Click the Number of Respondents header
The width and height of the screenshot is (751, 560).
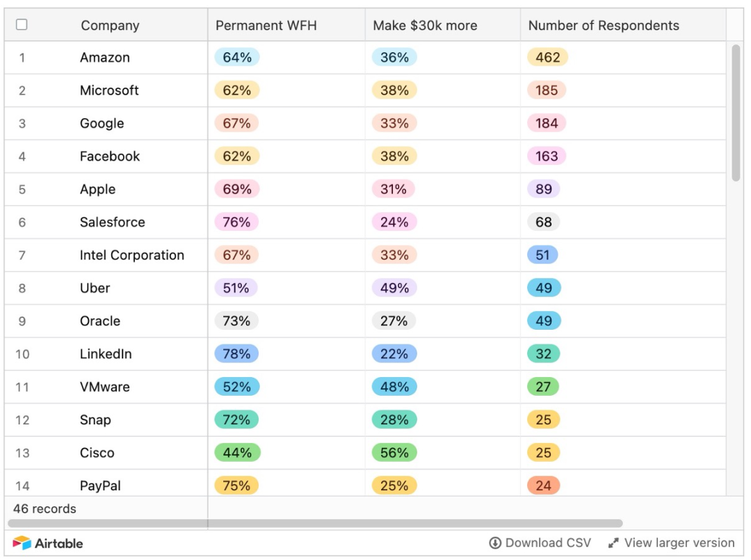[603, 26]
